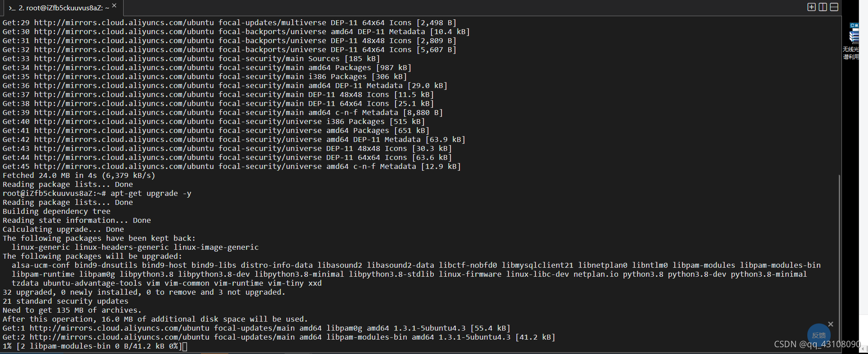Click the 32 upgraded summary line

pyautogui.click(x=144, y=292)
